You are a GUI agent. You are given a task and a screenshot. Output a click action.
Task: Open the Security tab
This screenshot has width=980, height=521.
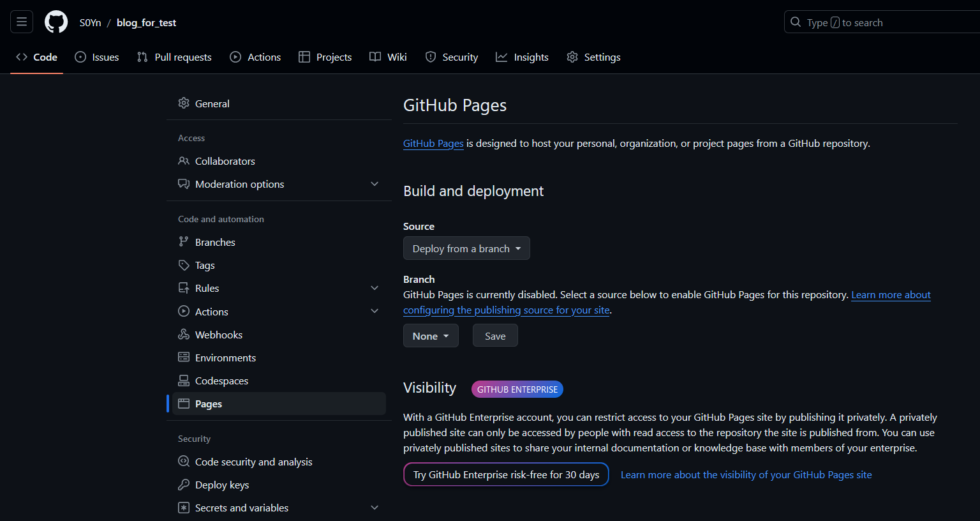[452, 57]
